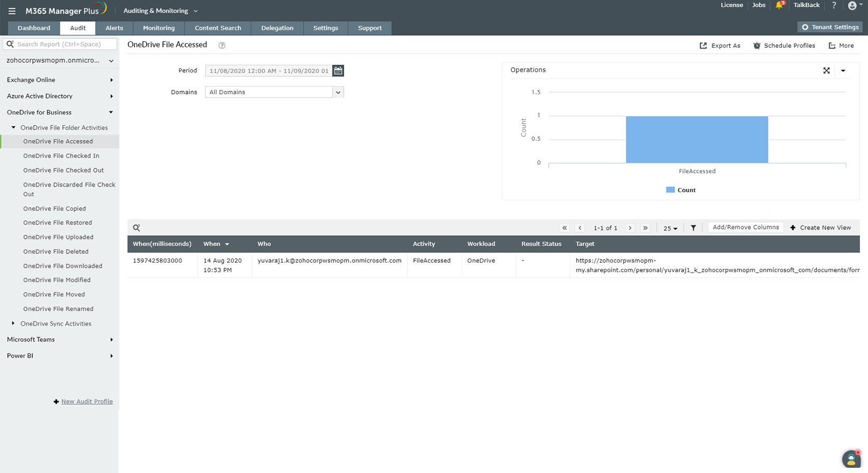Switch to the Monitoring tab
Screen dimensions: 868x473
click(158, 28)
